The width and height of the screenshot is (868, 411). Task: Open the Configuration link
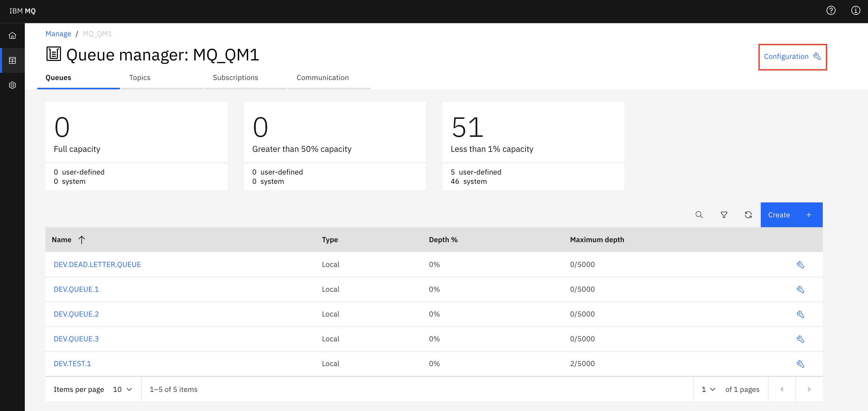pos(792,57)
